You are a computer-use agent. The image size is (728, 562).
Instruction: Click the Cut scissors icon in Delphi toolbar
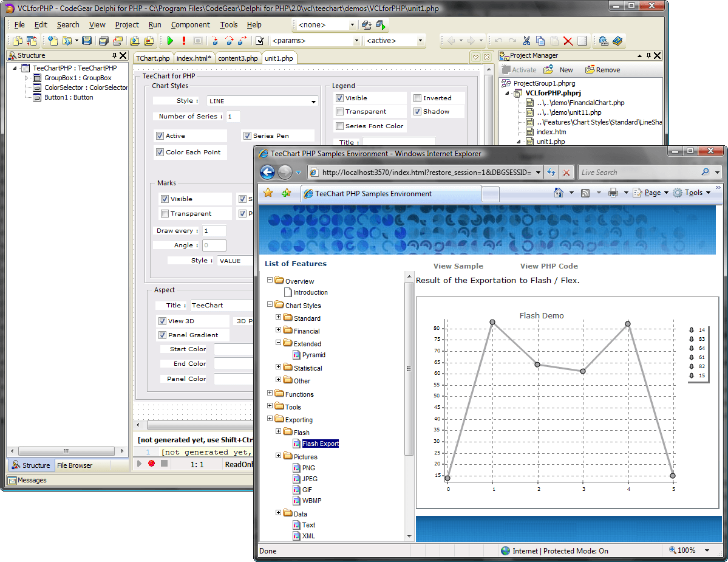tap(526, 41)
